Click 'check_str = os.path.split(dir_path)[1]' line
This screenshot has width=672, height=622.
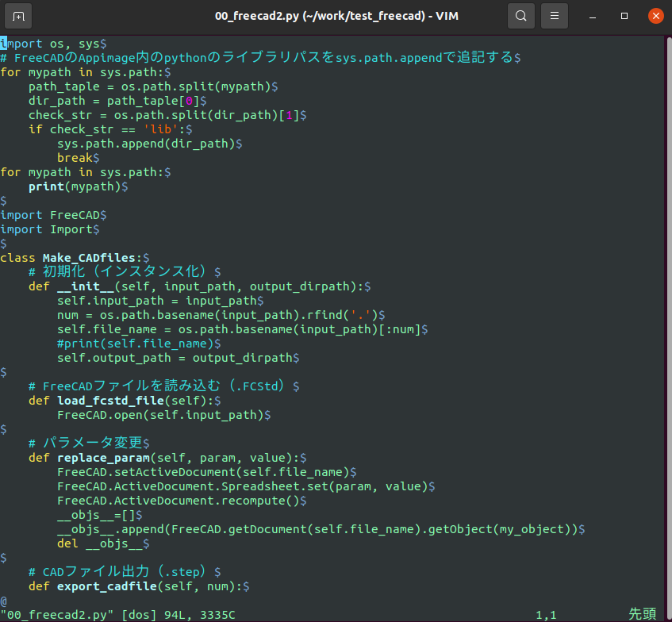click(x=167, y=115)
